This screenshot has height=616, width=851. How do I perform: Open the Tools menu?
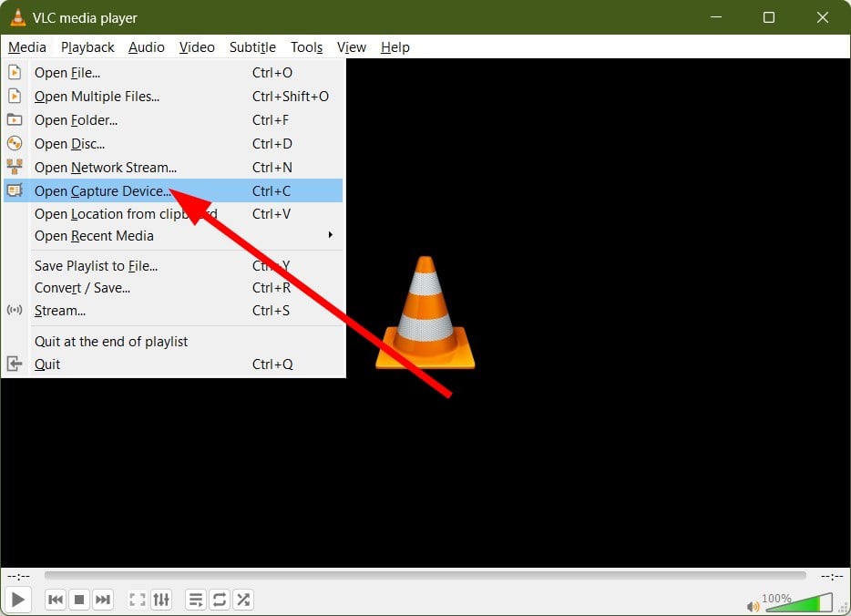(x=307, y=47)
